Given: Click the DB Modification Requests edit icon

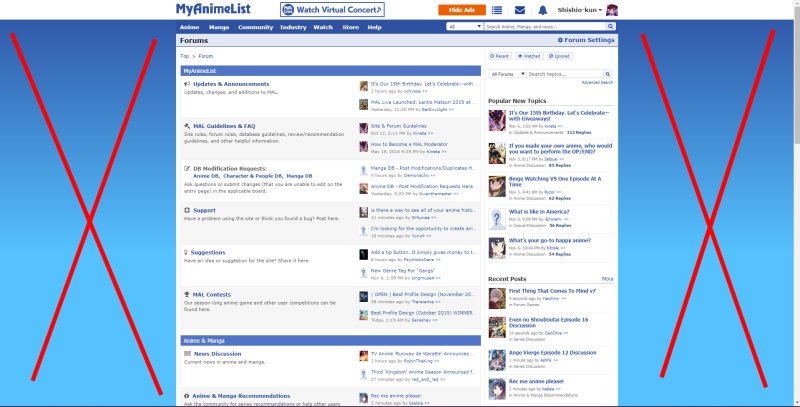Looking at the screenshot, I should [x=187, y=169].
